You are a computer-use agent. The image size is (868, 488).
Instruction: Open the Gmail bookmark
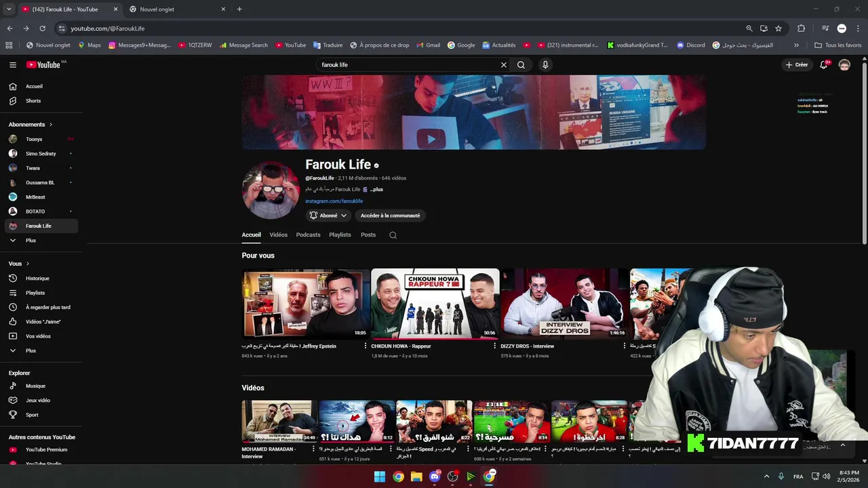tap(428, 45)
